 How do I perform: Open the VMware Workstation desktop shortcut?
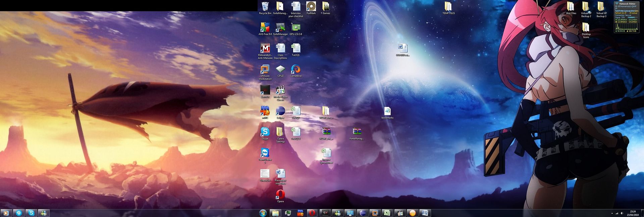pyautogui.click(x=265, y=69)
